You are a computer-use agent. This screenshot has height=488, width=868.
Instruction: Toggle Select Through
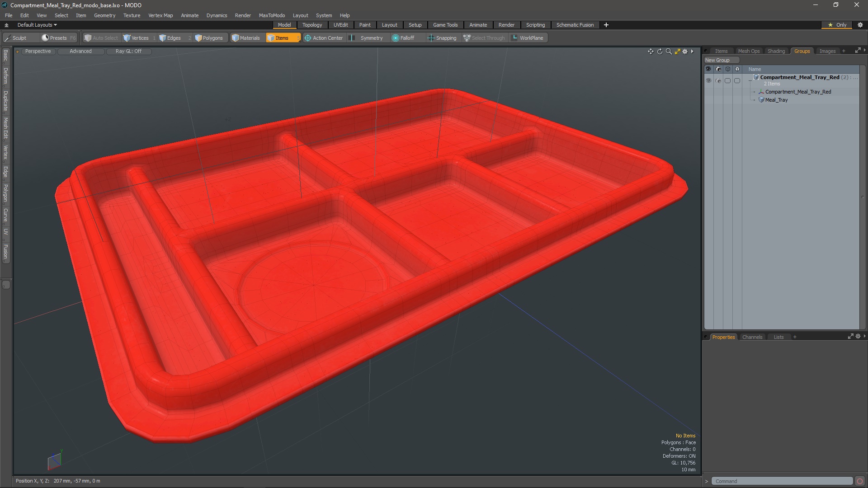(484, 38)
